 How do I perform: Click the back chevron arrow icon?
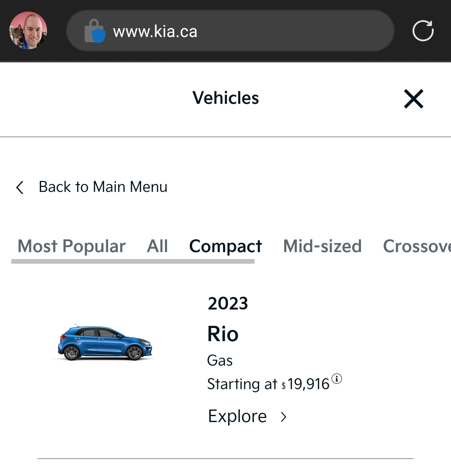pos(20,188)
